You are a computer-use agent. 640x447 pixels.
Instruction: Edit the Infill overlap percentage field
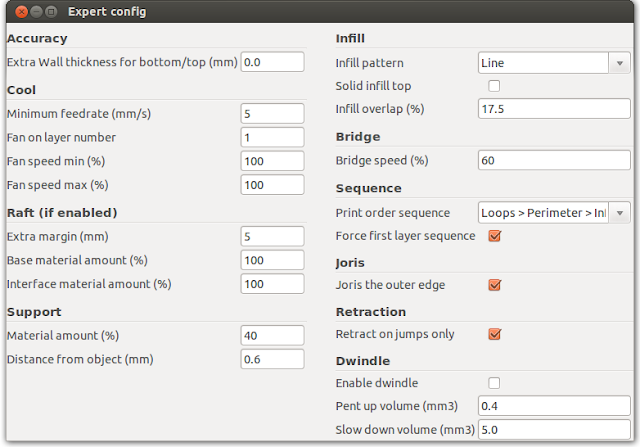553,109
